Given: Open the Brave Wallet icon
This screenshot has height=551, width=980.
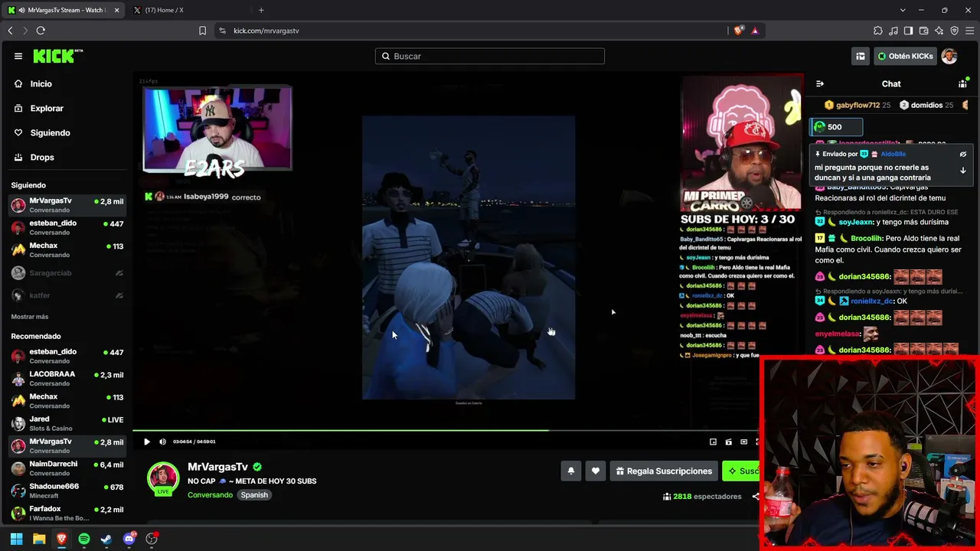Looking at the screenshot, I should pyautogui.click(x=924, y=31).
